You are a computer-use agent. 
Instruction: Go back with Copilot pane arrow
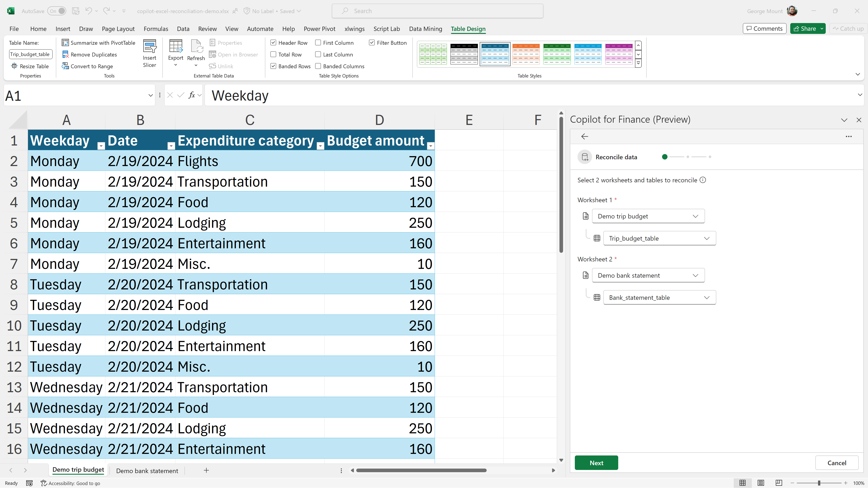(585, 136)
